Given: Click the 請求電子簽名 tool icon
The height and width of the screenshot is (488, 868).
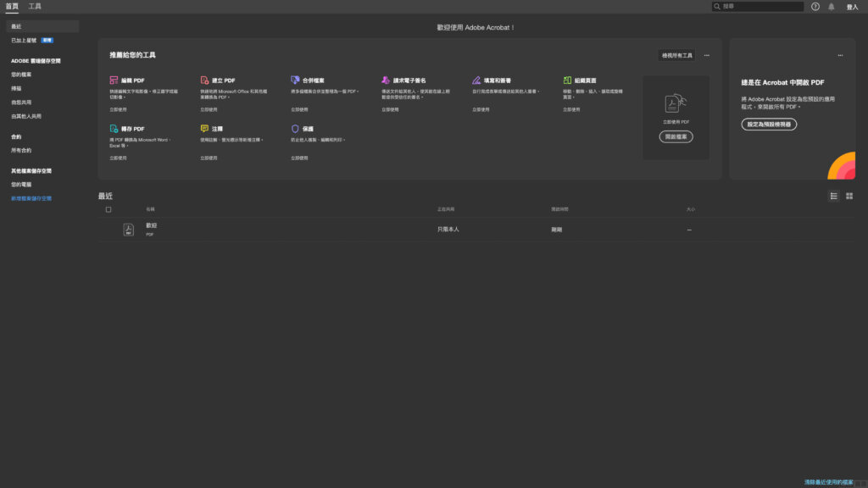Looking at the screenshot, I should [386, 80].
